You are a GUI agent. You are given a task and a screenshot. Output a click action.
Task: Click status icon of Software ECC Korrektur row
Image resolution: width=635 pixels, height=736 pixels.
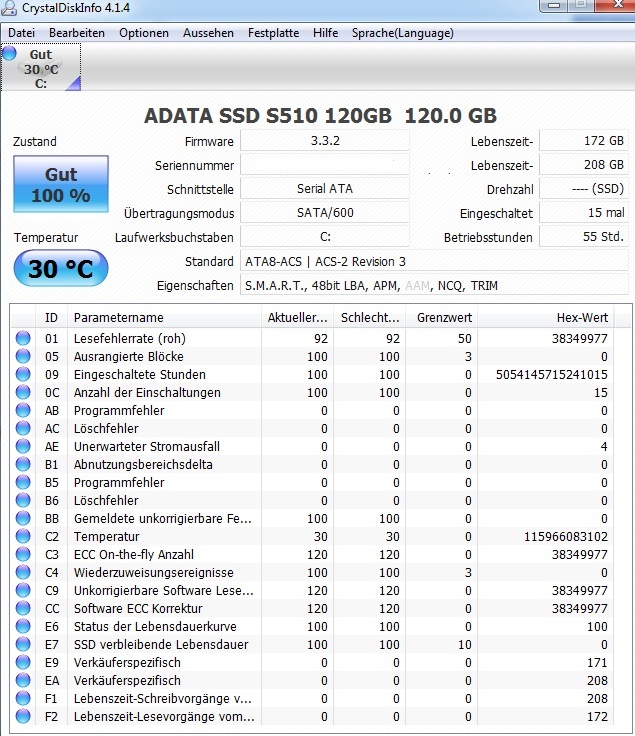pos(23,608)
